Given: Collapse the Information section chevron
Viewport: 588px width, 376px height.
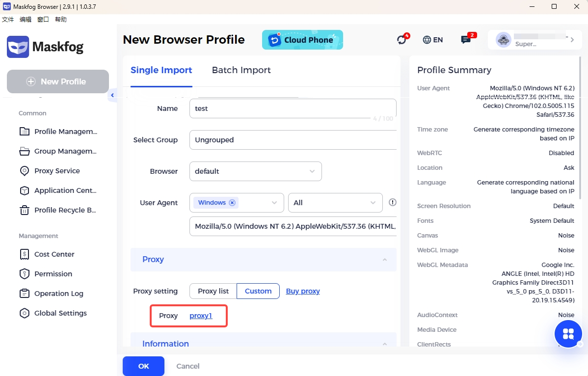Looking at the screenshot, I should [384, 344].
